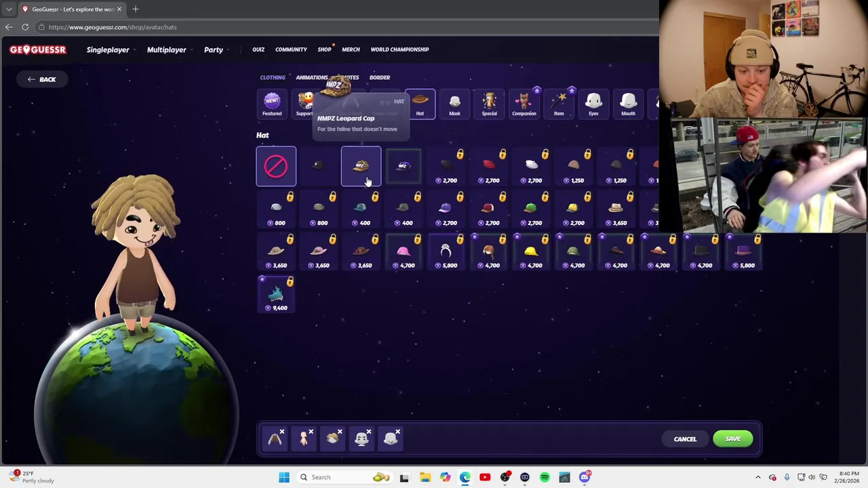Open YouTube from the taskbar
The height and width of the screenshot is (488, 868).
point(485,477)
